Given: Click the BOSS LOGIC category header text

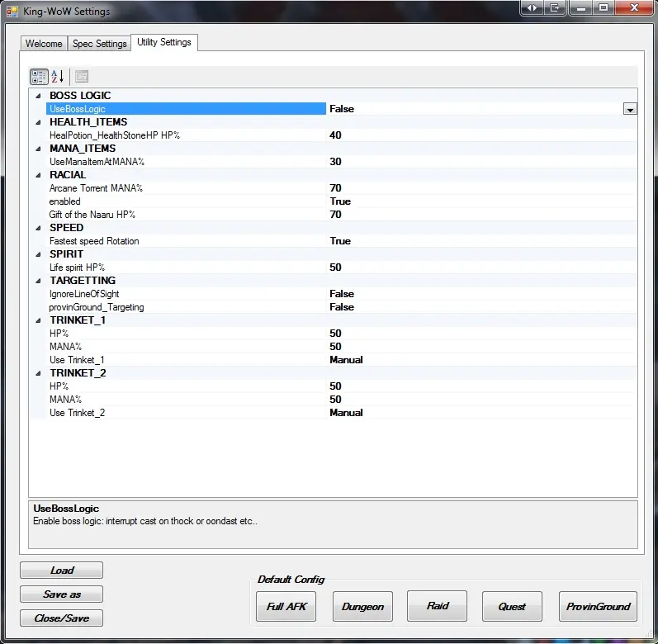Looking at the screenshot, I should tap(80, 96).
